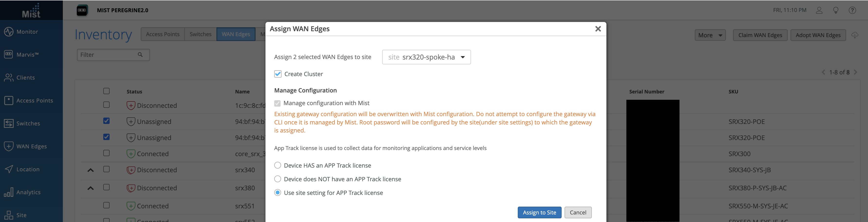Screen dimensions: 868x222
Task: Click the lightbulb icon in header
Action: coord(836,10)
